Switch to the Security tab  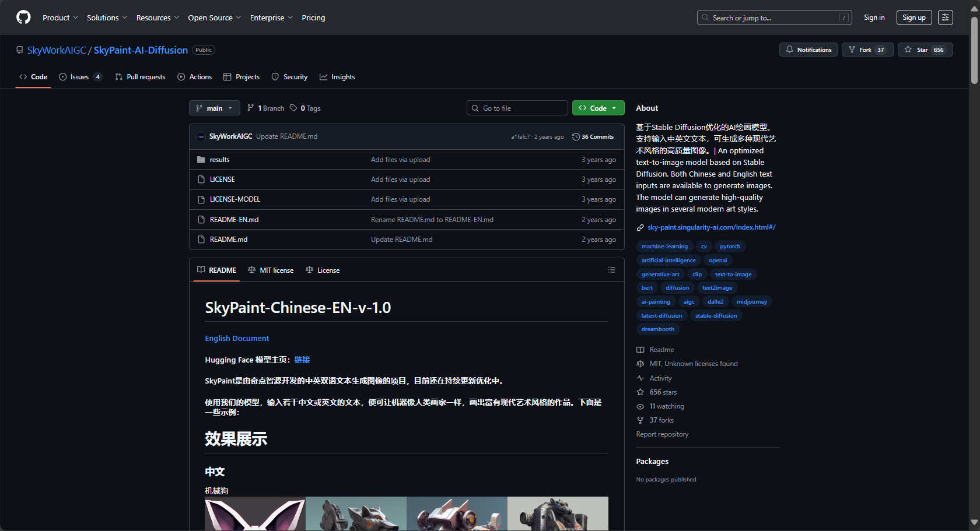click(x=289, y=77)
